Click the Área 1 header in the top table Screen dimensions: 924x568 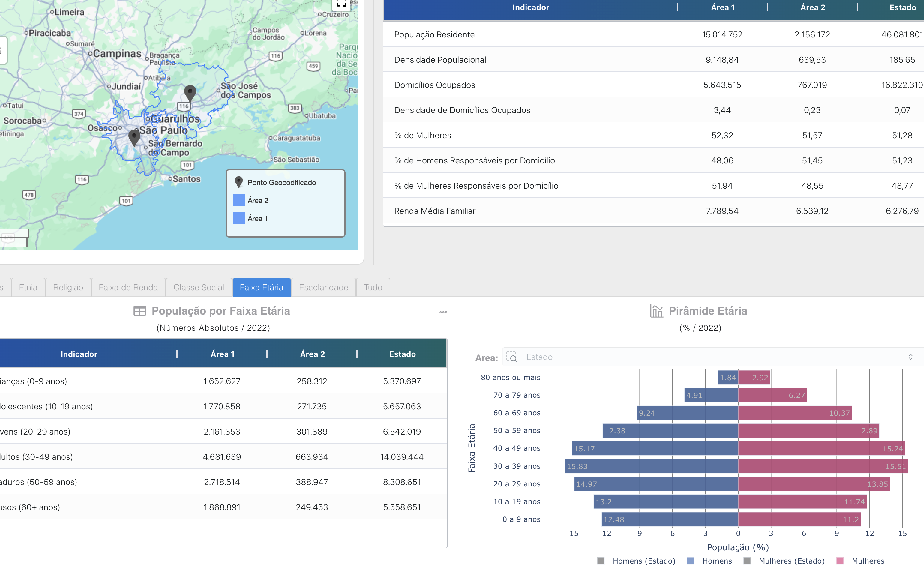tap(723, 7)
